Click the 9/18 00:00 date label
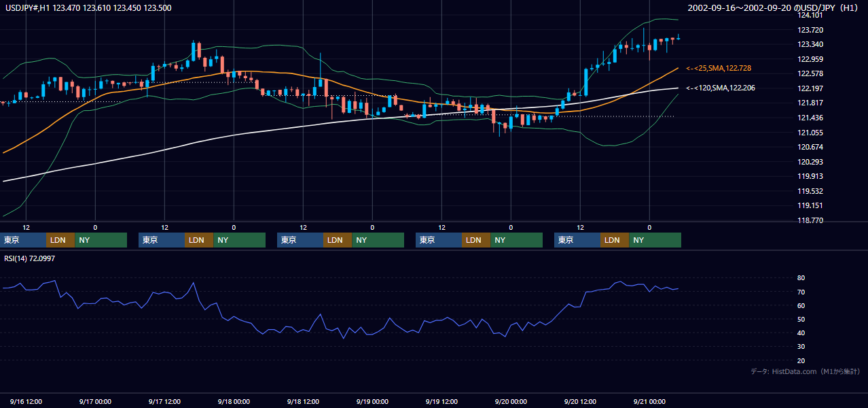This screenshot has width=868, height=408. [x=234, y=402]
